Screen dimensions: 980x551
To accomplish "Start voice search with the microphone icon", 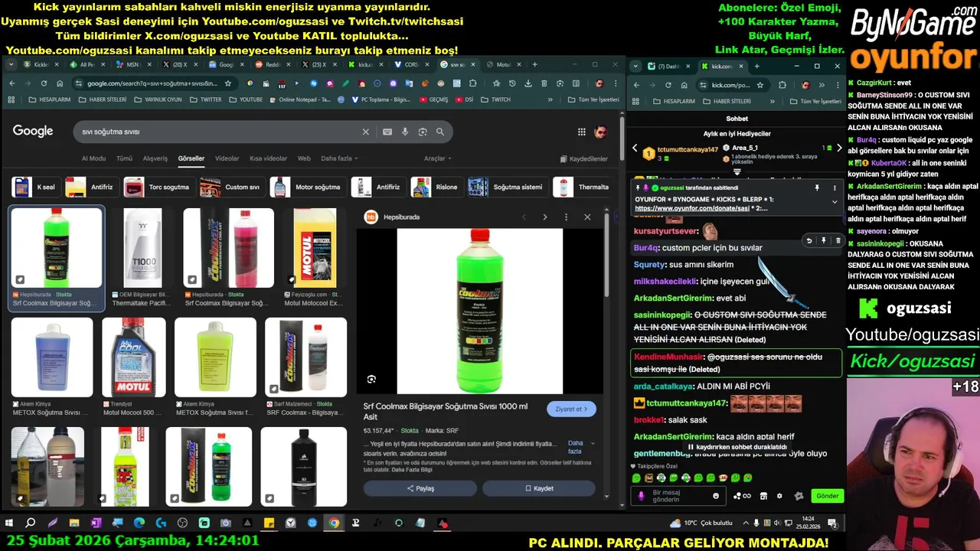I will pos(405,132).
